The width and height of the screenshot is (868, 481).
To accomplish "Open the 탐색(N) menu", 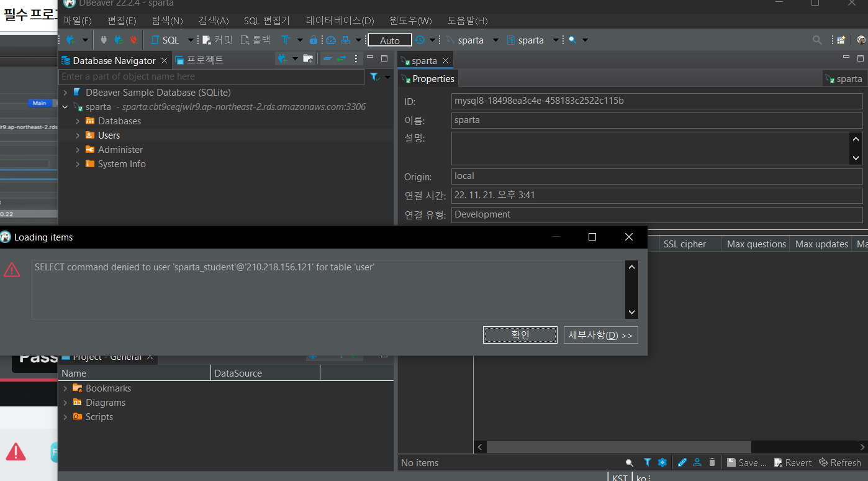I will coord(168,21).
